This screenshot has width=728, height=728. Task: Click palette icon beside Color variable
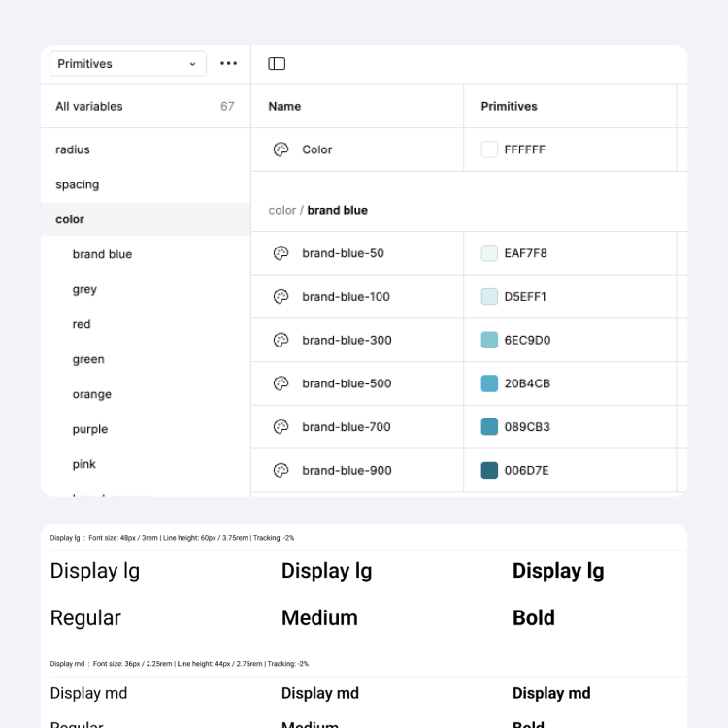pyautogui.click(x=281, y=149)
